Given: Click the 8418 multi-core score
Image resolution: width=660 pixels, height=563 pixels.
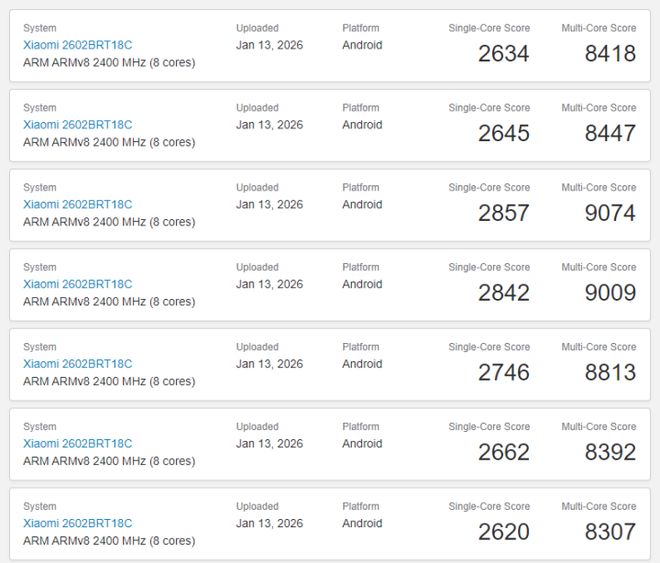Looking at the screenshot, I should tap(610, 53).
